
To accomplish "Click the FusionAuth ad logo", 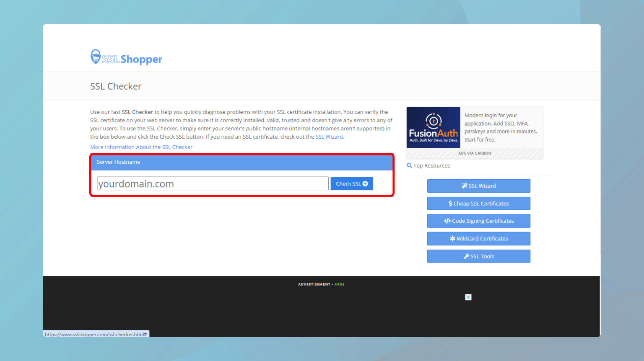I will click(x=433, y=127).
